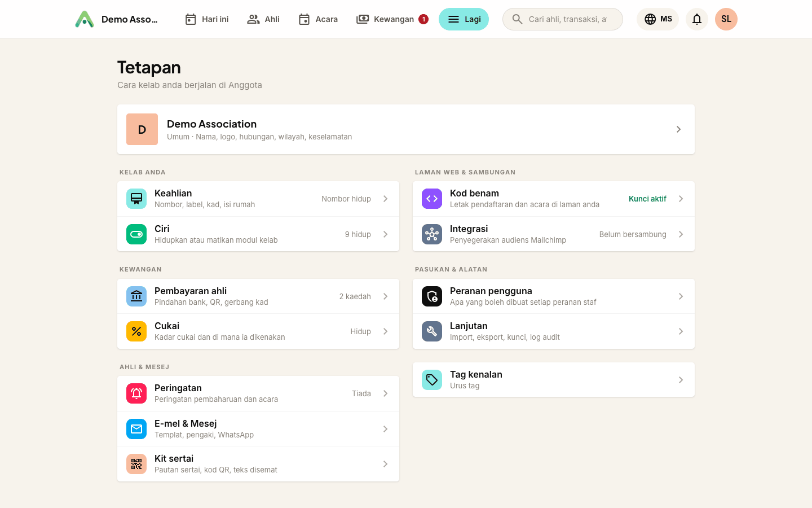Expand Demo Association general settings chevron
This screenshot has height=508, width=812.
pos(678,129)
